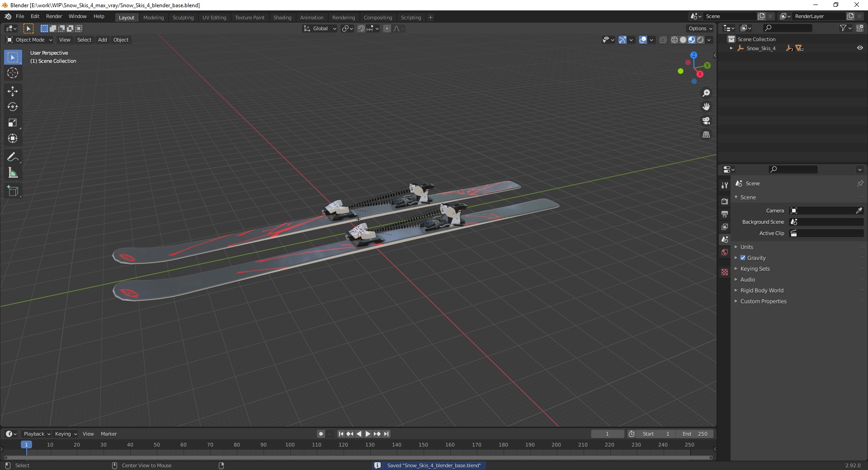Viewport: 868px width, 470px height.
Task: Select the Move tool
Action: pos(13,91)
